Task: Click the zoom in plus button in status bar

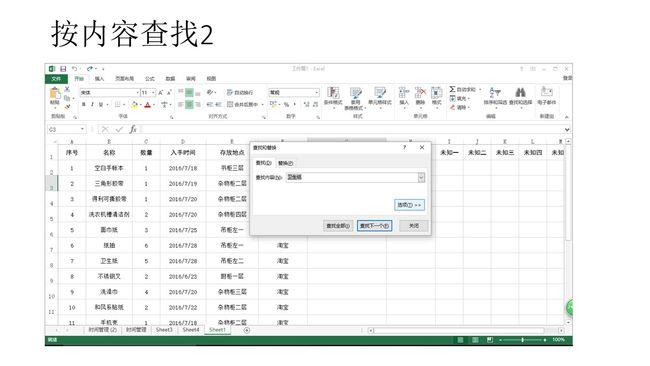Action: [x=545, y=340]
